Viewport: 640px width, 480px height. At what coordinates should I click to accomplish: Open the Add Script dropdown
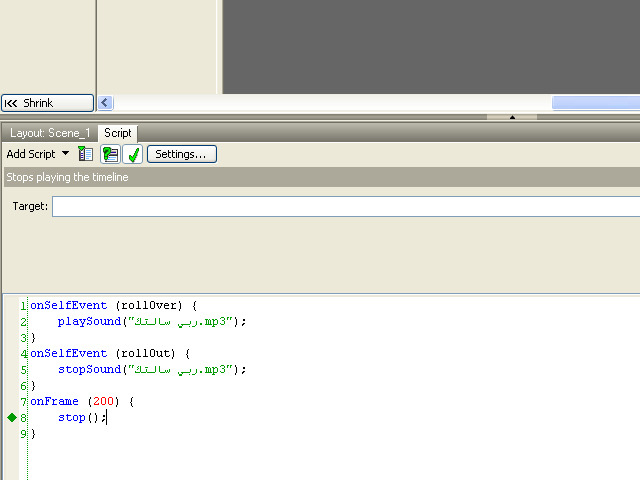[38, 154]
